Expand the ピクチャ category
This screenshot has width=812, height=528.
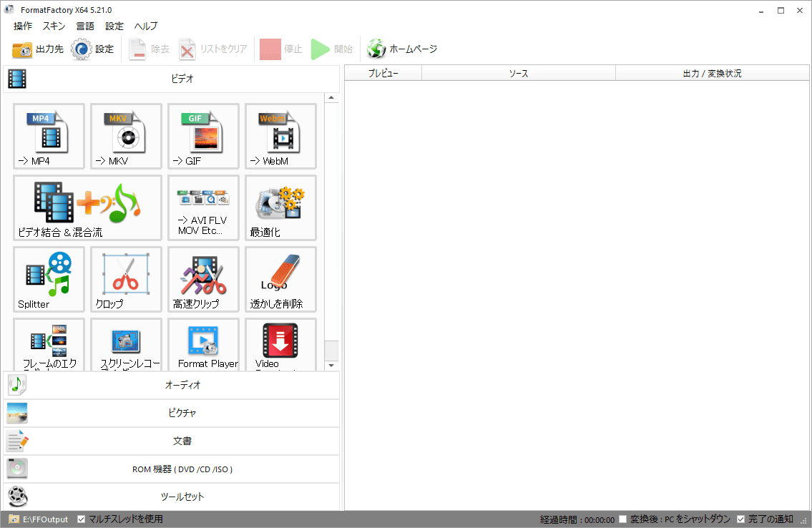tap(172, 413)
